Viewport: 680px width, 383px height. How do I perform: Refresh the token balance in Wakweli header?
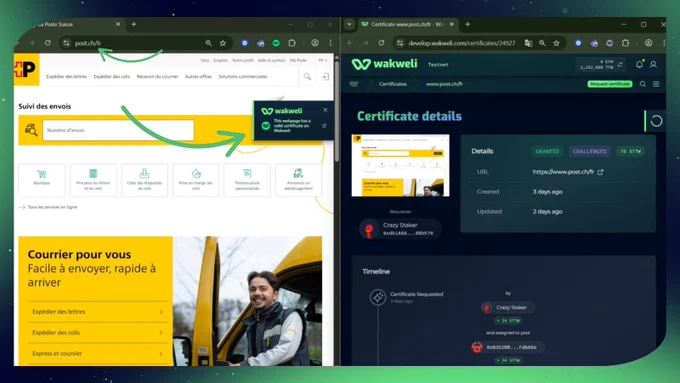[x=620, y=65]
